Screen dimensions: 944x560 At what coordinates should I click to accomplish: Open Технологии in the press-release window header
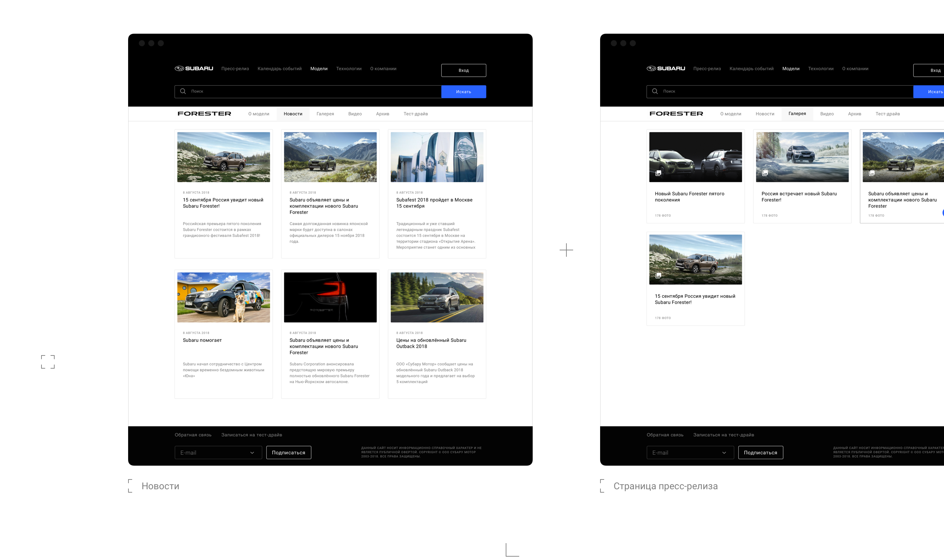tap(821, 69)
